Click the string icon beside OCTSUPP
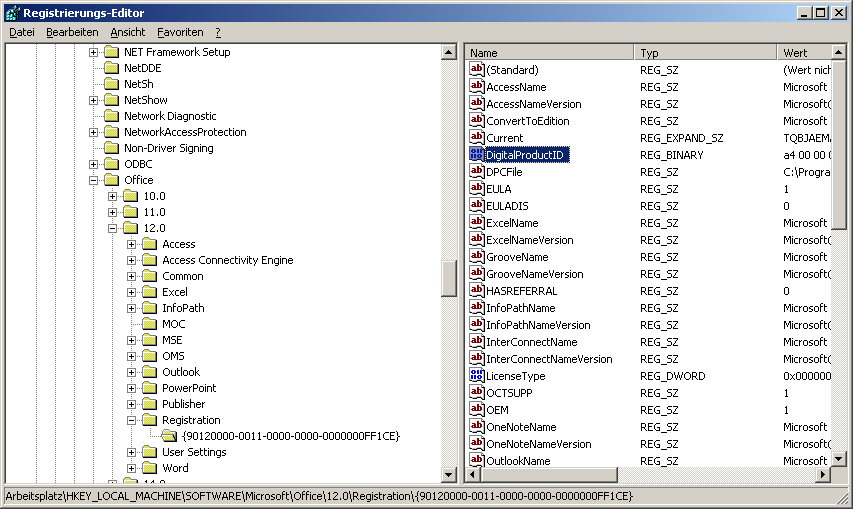The height and width of the screenshot is (509, 853). (x=476, y=393)
